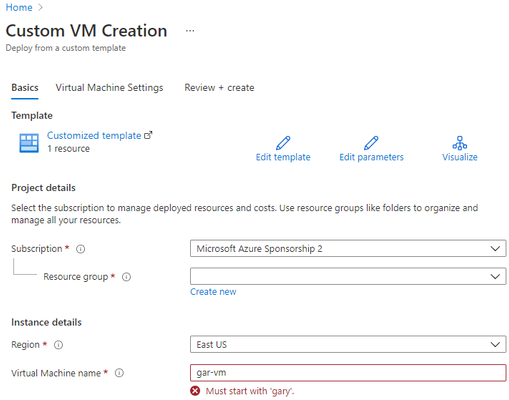Image resolution: width=509 pixels, height=400 pixels.
Task: Click the red error icon under VM name
Action: tap(195, 391)
